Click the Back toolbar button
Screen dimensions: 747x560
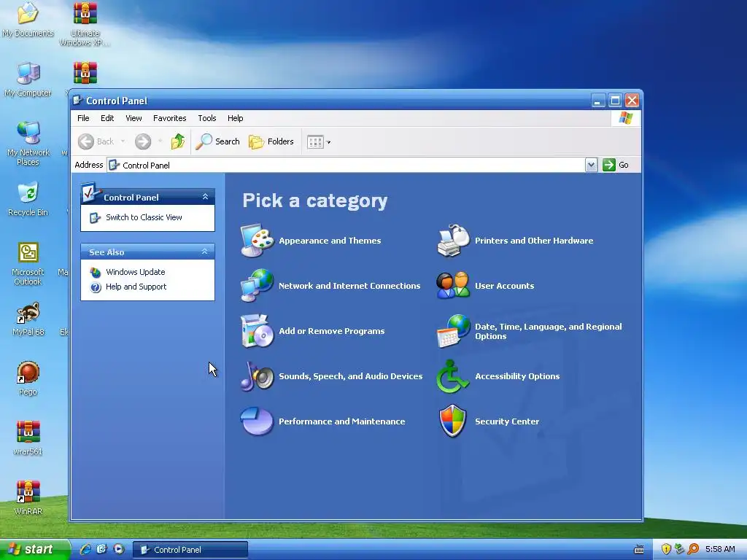[96, 141]
